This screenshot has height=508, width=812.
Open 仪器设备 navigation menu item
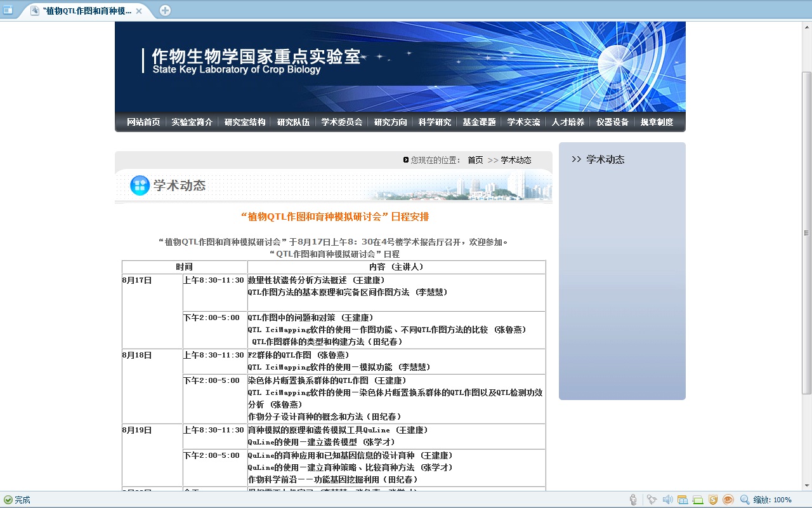pyautogui.click(x=612, y=122)
